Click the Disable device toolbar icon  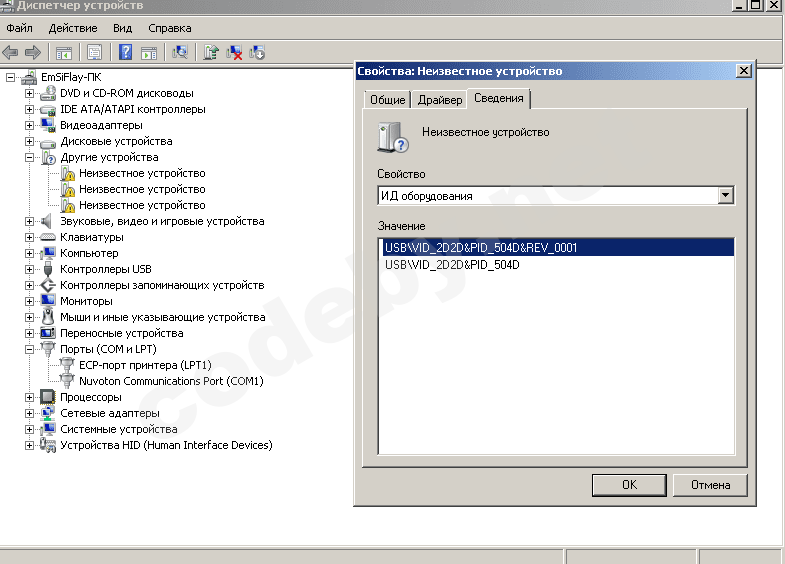(x=257, y=52)
